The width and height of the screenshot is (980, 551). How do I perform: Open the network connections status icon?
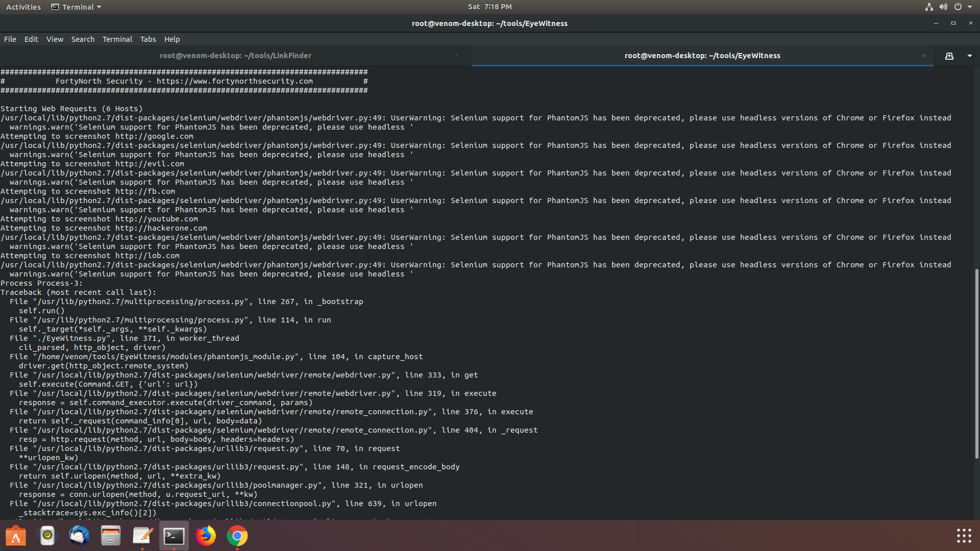(x=929, y=7)
